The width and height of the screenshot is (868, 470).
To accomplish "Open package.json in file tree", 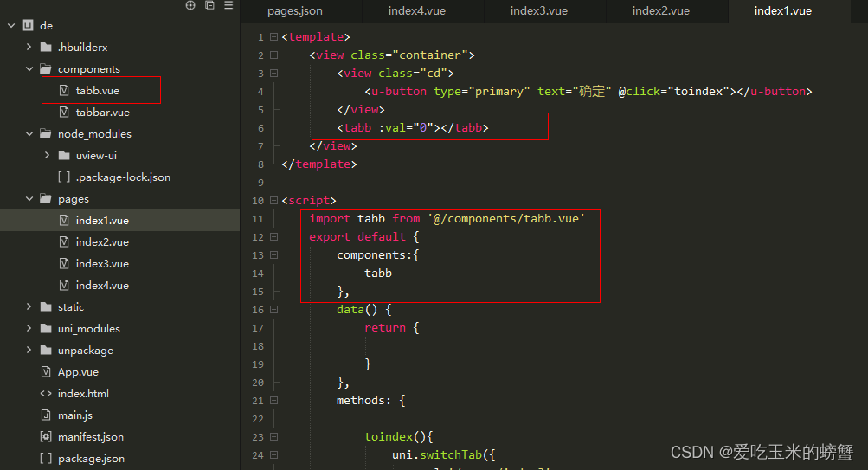I will coord(92,459).
